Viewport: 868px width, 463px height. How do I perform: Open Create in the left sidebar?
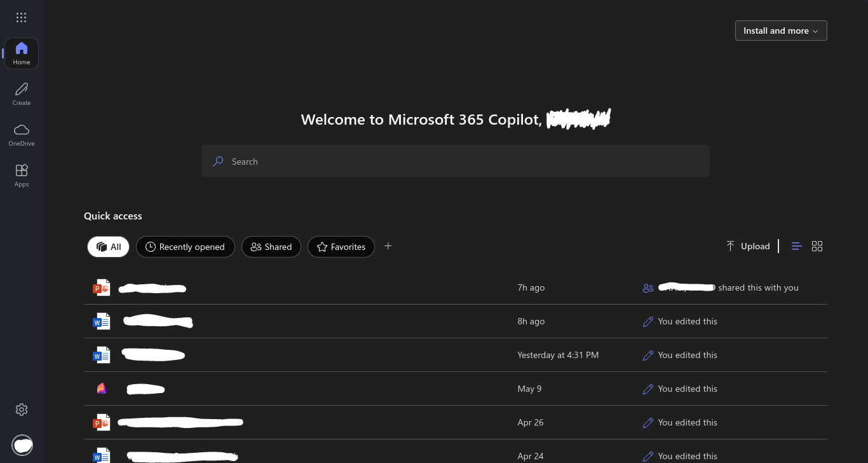pos(22,94)
